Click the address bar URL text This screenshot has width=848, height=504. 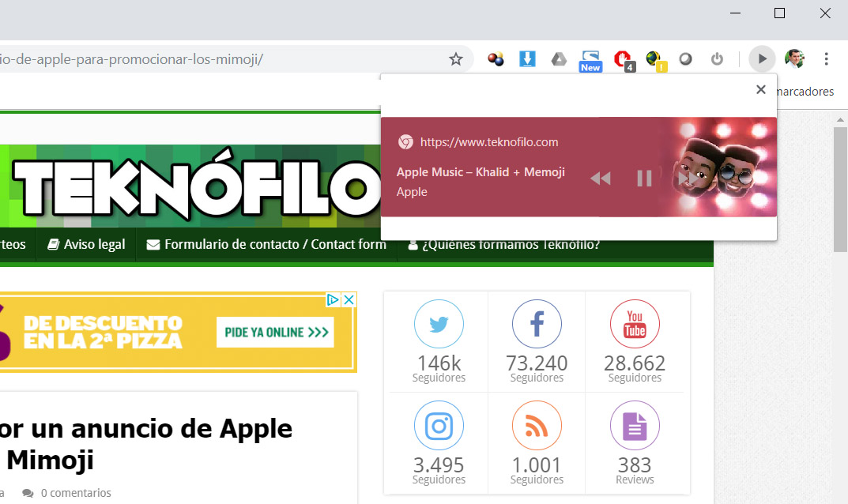point(131,59)
